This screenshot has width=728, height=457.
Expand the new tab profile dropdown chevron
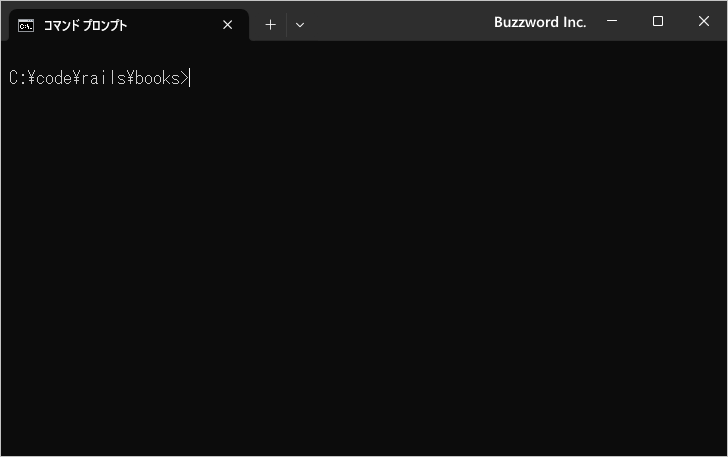(x=300, y=25)
